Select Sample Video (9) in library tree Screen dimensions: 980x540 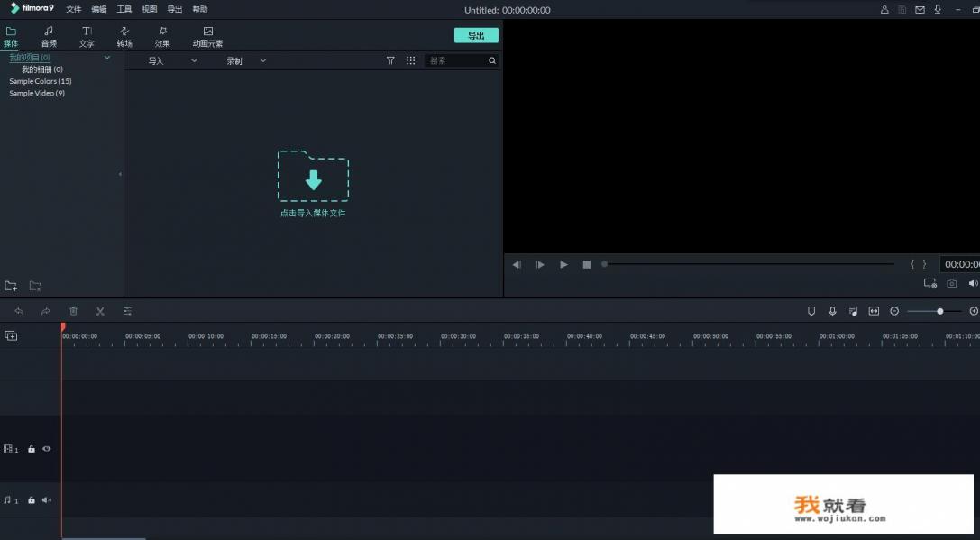tap(37, 93)
